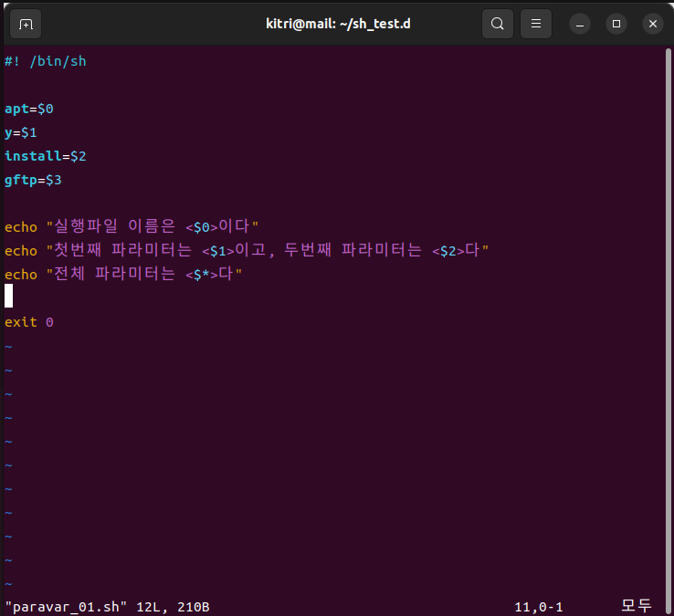Click the white block cursor

click(x=8, y=296)
